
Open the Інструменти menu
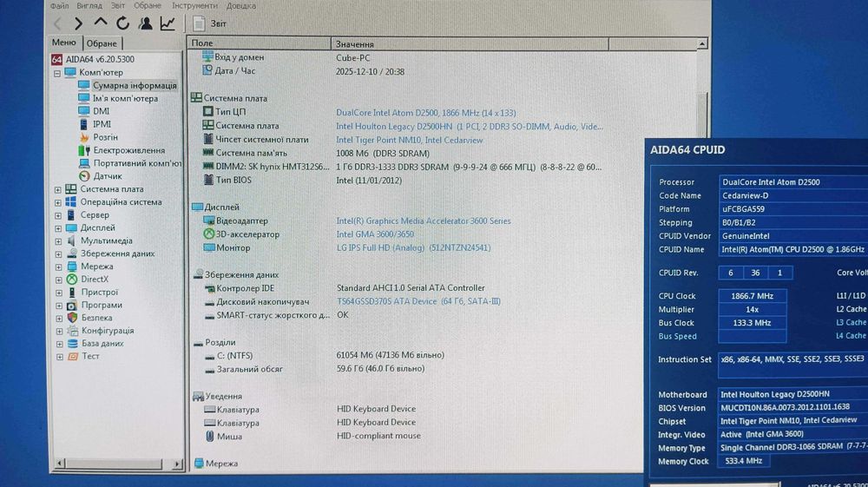click(x=194, y=5)
